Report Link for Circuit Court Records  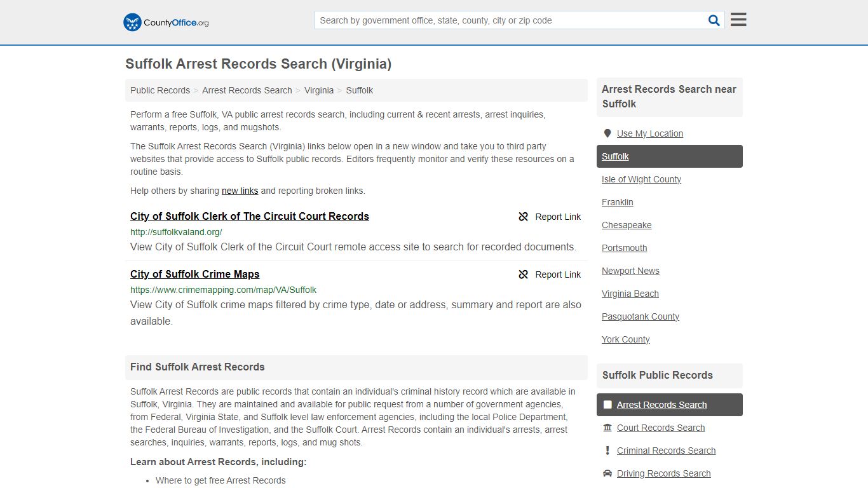550,217
